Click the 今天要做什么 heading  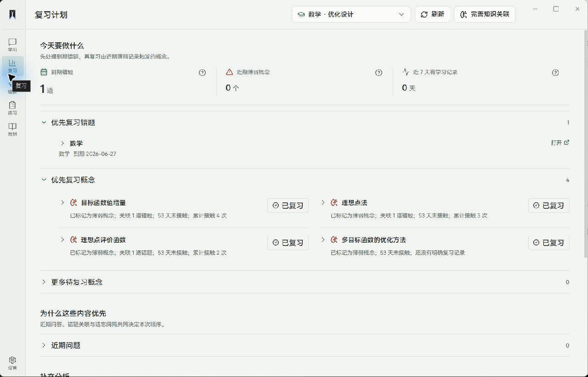click(x=62, y=46)
